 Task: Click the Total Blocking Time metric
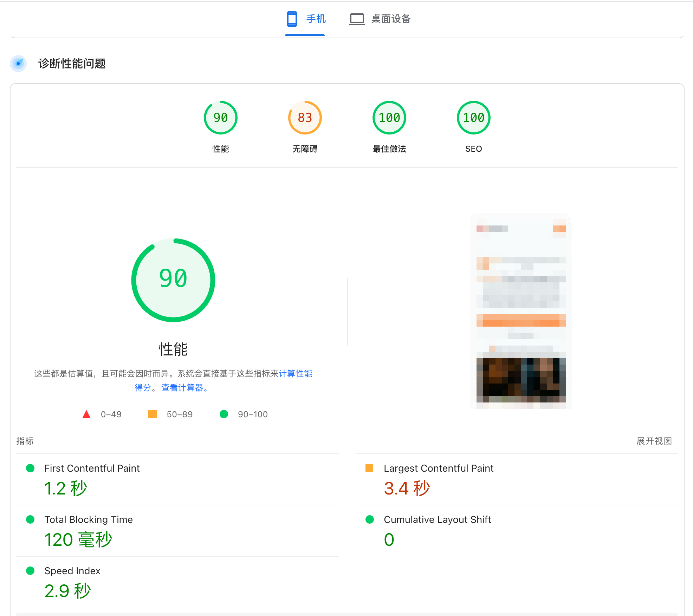point(89,520)
